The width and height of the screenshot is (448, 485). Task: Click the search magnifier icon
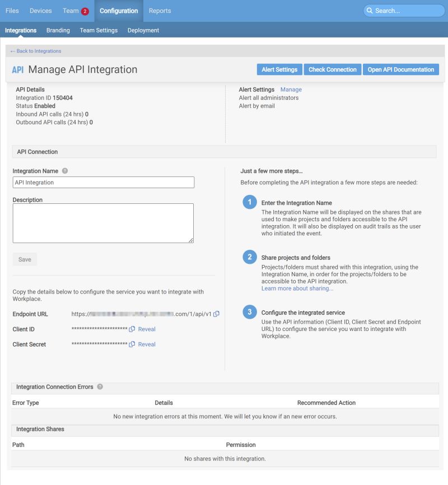point(370,11)
